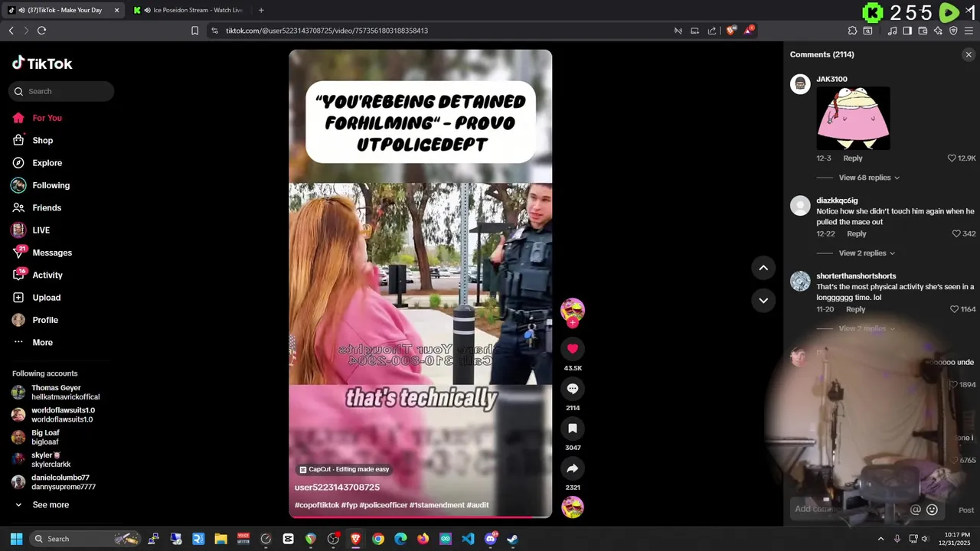Focus the TikTok search box
This screenshot has height=551, width=980.
pyautogui.click(x=61, y=91)
